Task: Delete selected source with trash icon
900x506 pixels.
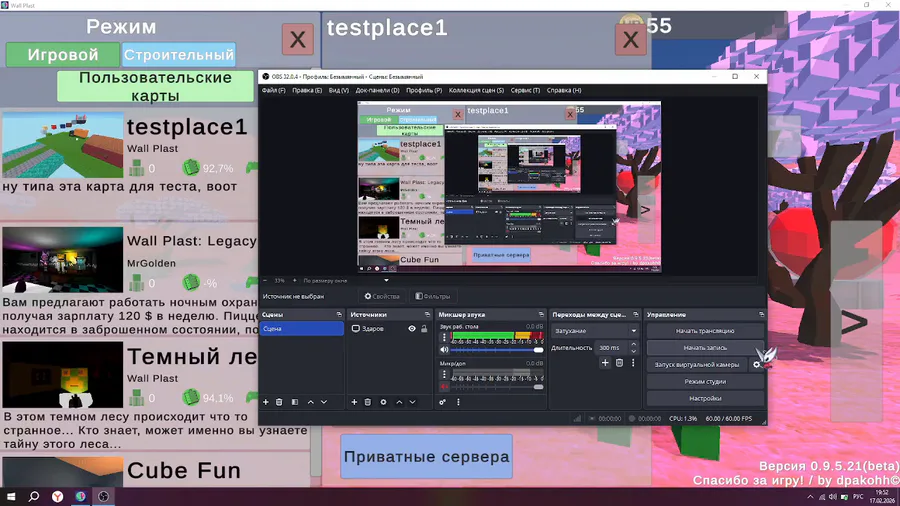Action: tap(367, 402)
